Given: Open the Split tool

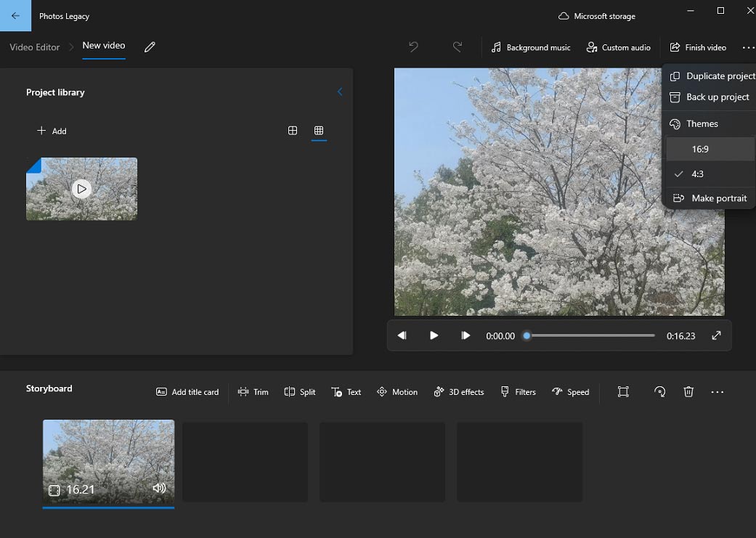Looking at the screenshot, I should [x=300, y=392].
